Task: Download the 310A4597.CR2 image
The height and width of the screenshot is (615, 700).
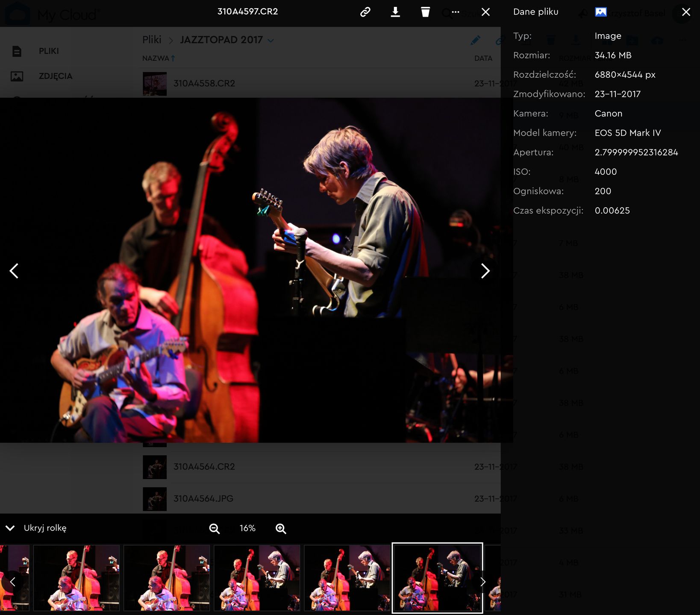Action: coord(395,12)
